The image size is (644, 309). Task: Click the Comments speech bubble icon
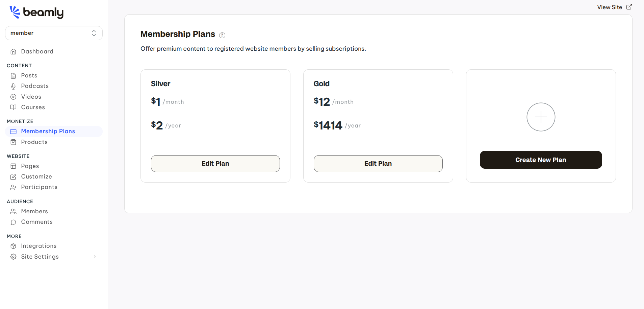click(x=13, y=222)
